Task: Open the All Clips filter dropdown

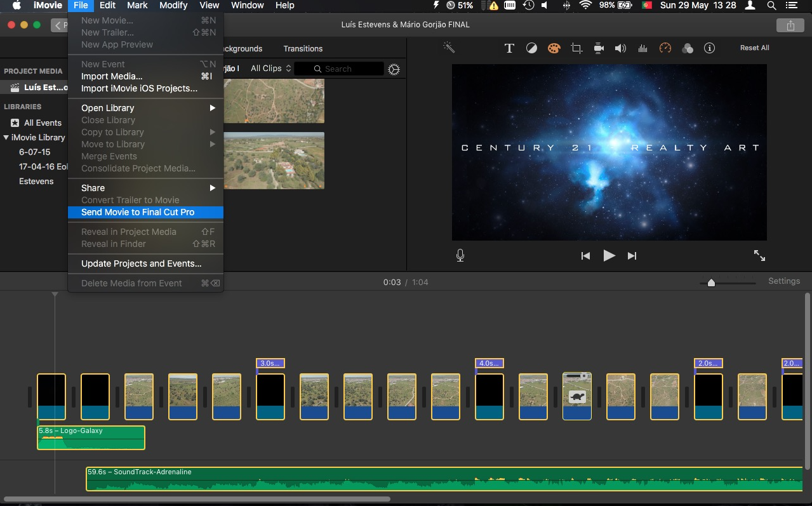Action: 271,69
